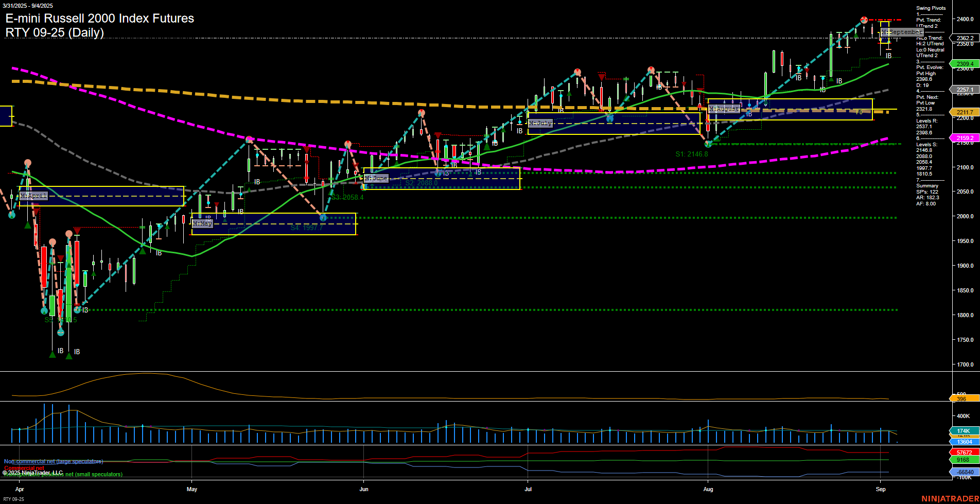The image size is (980, 504).
Task: Click the 'M-August' monthly range label
Action: point(724,109)
